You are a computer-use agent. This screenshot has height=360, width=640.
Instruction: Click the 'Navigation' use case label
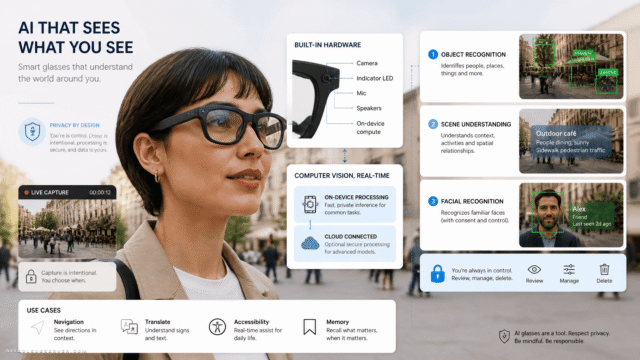[x=69, y=322]
